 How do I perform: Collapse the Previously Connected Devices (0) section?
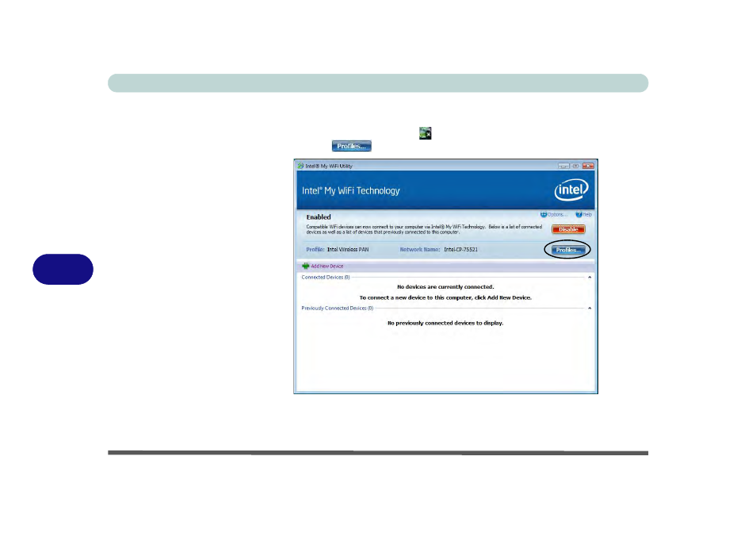click(x=589, y=309)
